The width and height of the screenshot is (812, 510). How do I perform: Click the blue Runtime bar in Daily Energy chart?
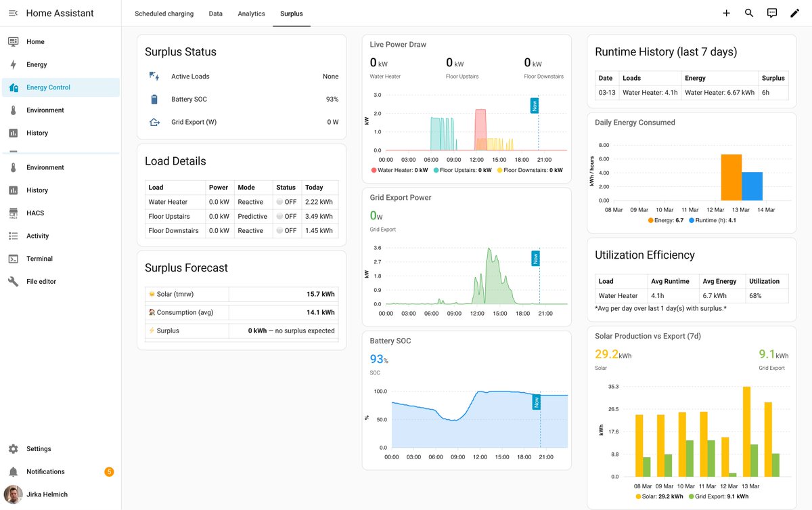[x=752, y=186]
